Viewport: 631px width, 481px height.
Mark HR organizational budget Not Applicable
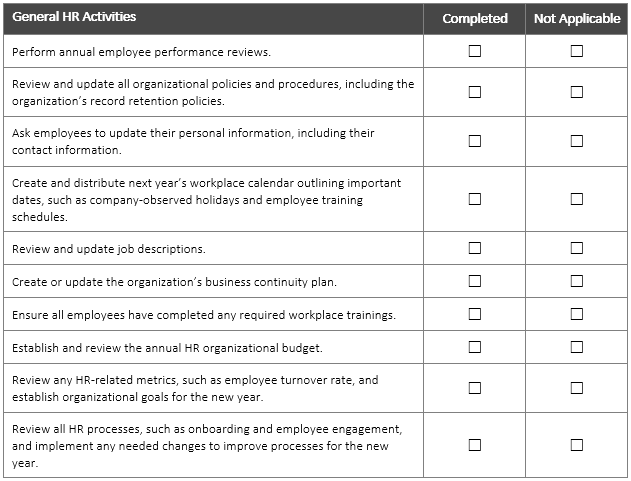[x=577, y=347]
